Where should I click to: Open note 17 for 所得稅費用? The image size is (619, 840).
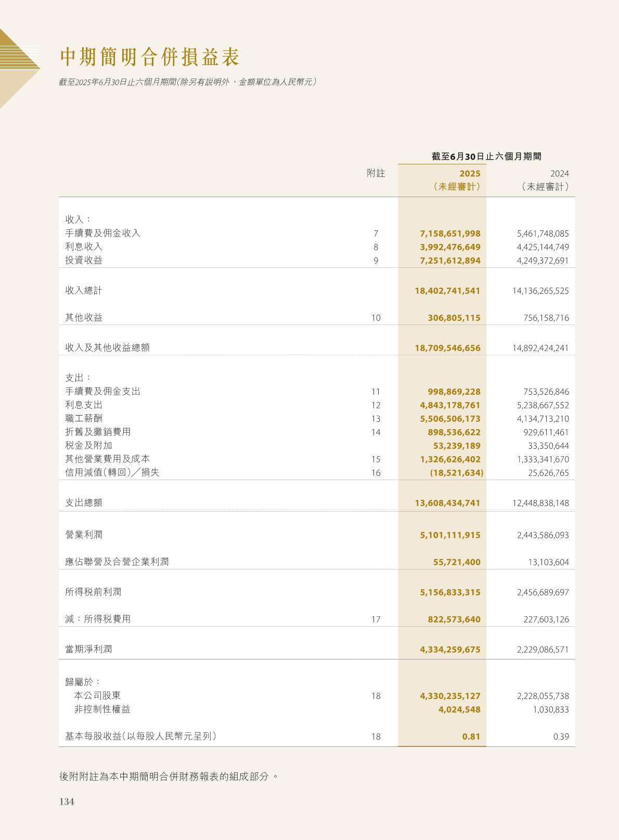[x=376, y=619]
